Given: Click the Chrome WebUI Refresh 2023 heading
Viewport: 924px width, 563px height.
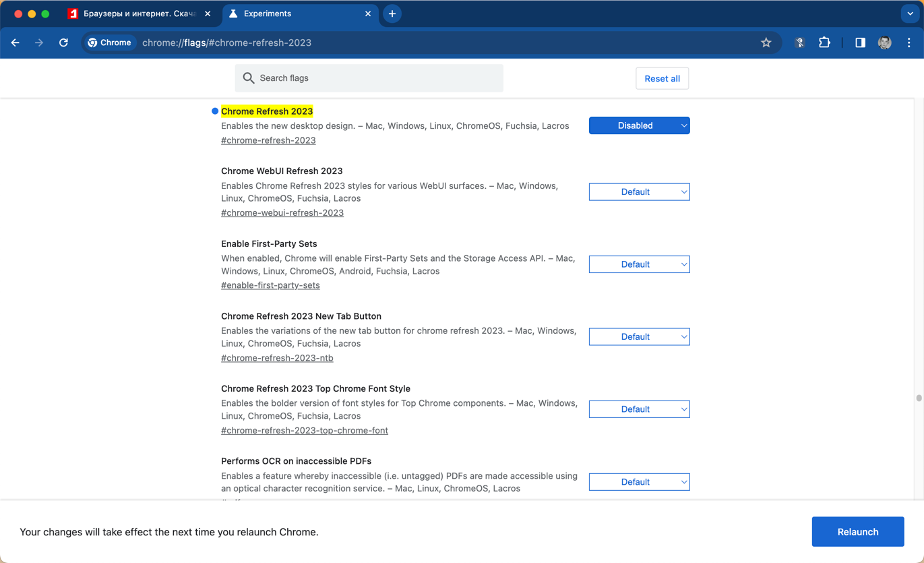Looking at the screenshot, I should (282, 171).
